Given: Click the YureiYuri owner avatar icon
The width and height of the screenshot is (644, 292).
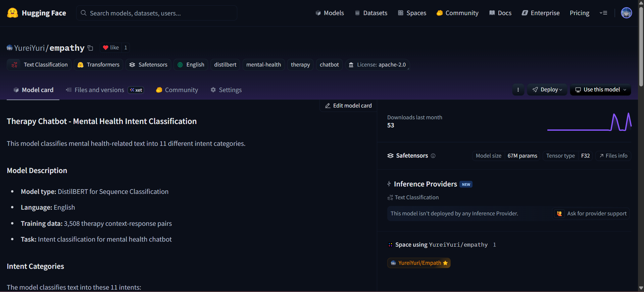Looking at the screenshot, I should tap(10, 48).
